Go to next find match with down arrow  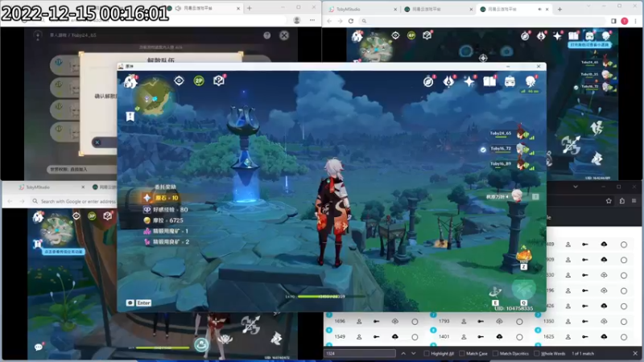(414, 353)
